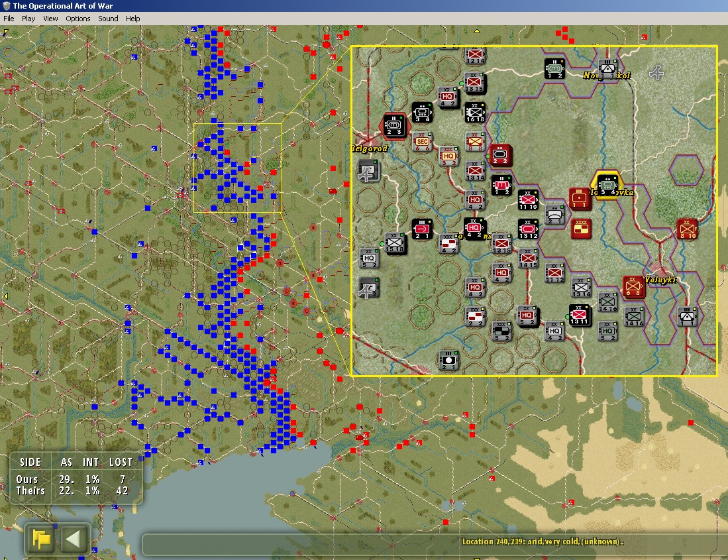Select the yellow HQ counter marked 3 2
Viewport: 728px width, 560px height.
pos(448,156)
